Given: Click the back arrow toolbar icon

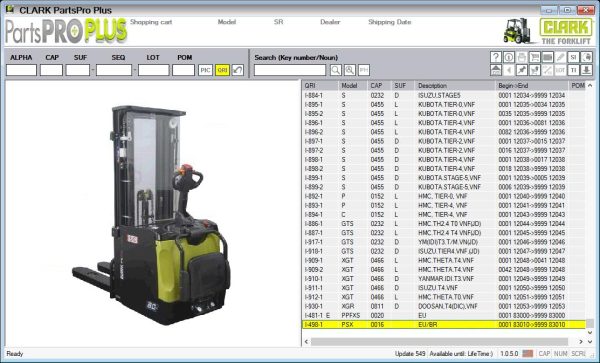Looking at the screenshot, I should (509, 70).
